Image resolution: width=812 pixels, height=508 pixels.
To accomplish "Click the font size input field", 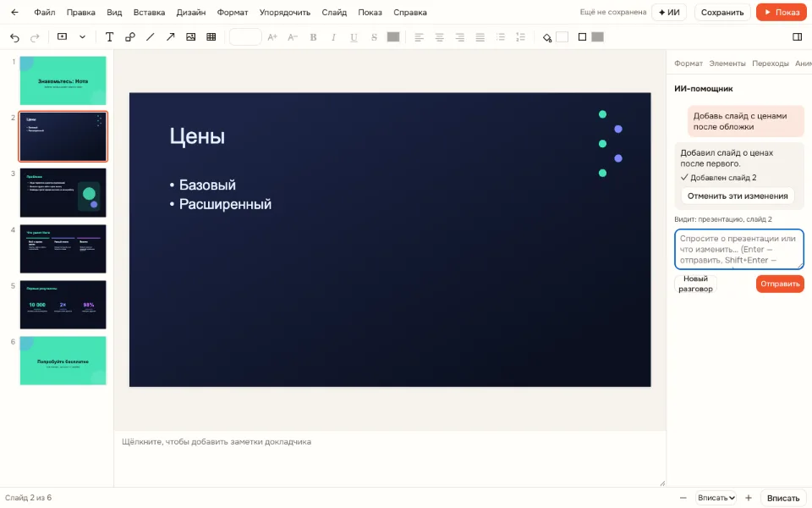I will point(245,36).
